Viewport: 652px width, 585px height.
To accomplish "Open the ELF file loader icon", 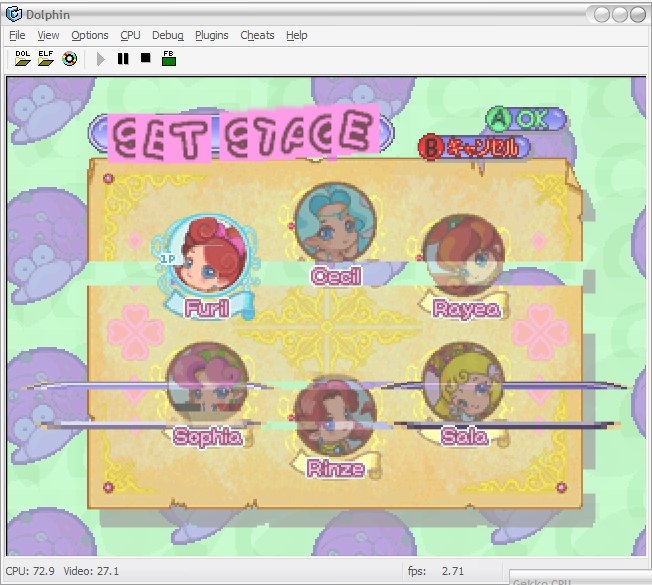I will 46,58.
